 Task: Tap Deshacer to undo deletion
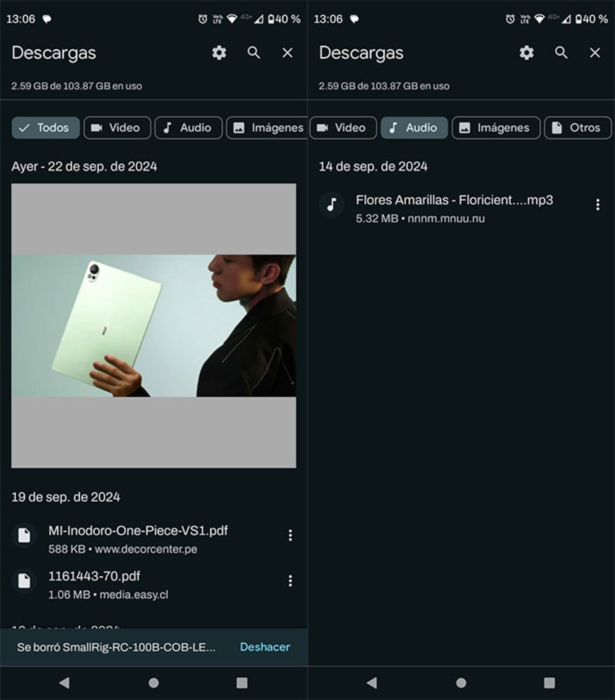(x=265, y=647)
